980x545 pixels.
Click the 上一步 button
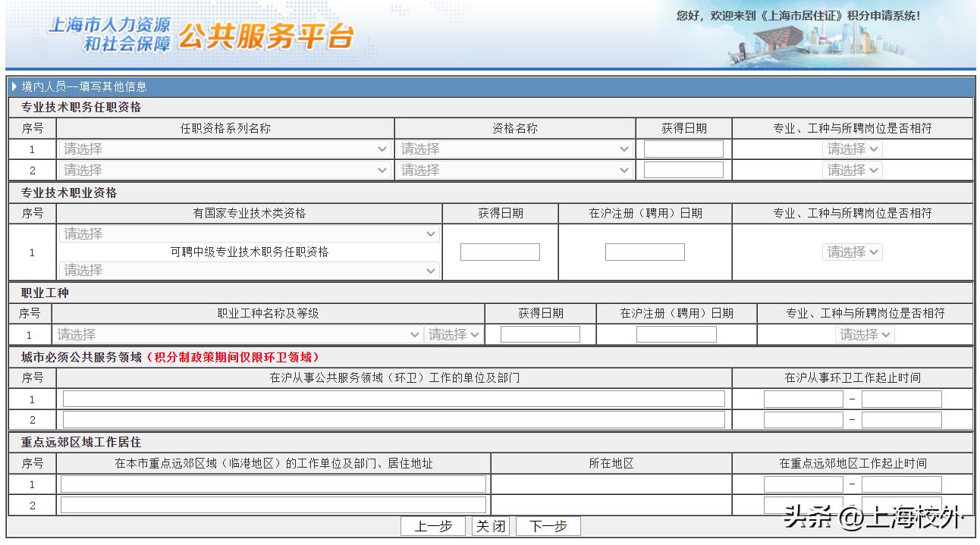click(433, 525)
